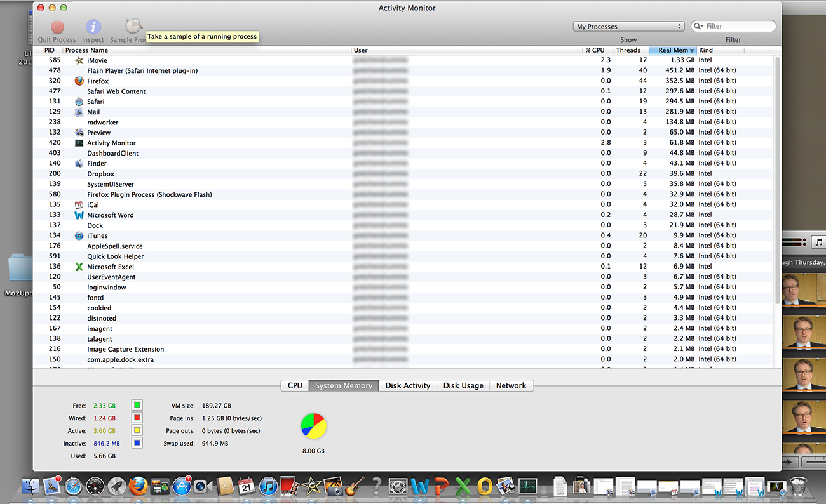Open Outlook icon in the Dock
826x504 pixels.
pos(485,487)
